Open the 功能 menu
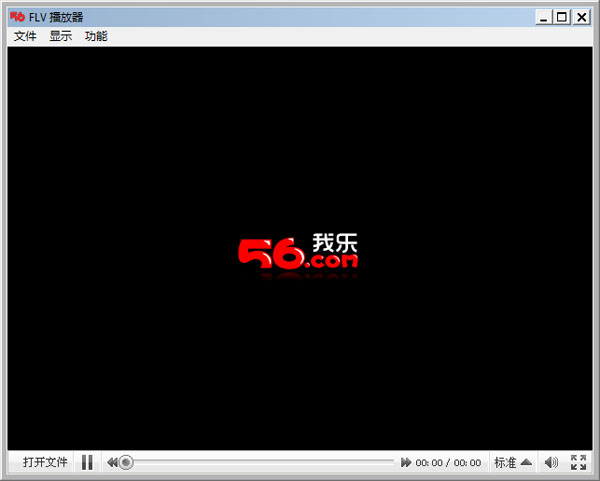This screenshot has width=600, height=481. [x=96, y=36]
